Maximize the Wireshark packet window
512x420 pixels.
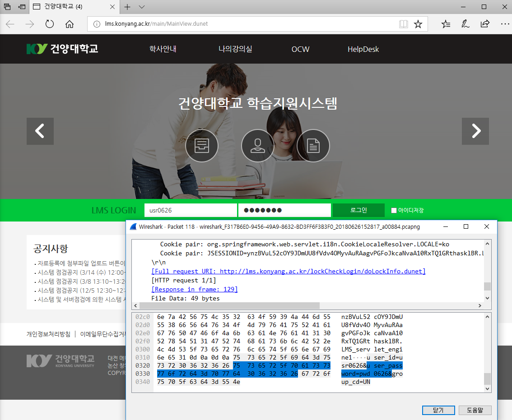coord(466,226)
